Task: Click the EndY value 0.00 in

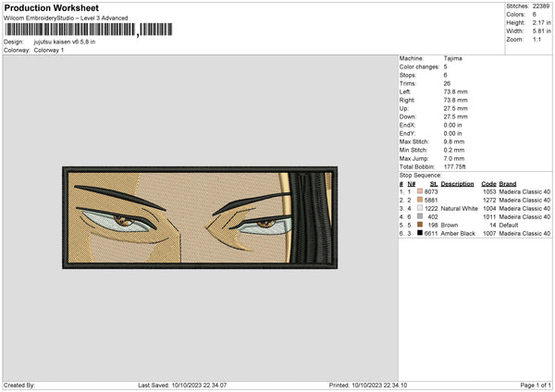Action: tap(452, 133)
